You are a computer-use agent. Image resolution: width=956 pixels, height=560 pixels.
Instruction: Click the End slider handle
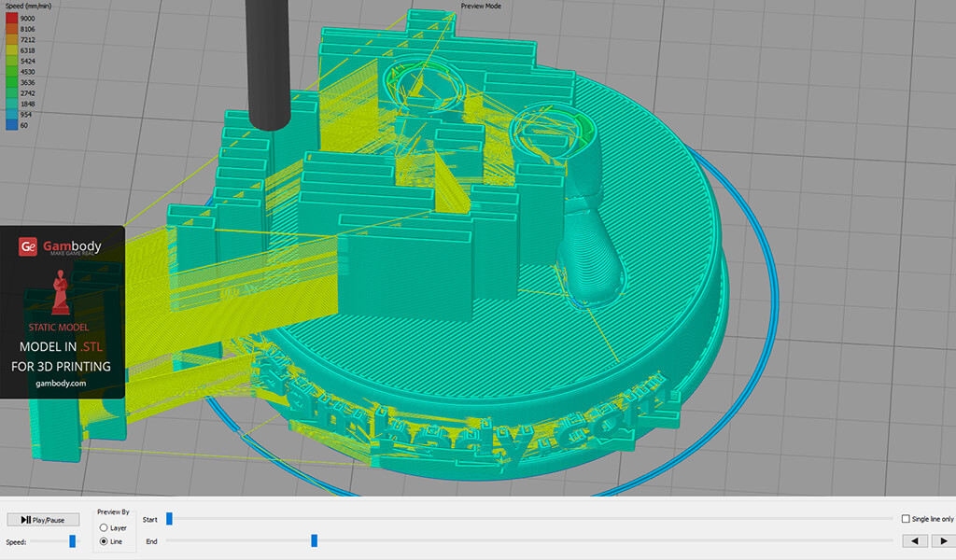(315, 540)
